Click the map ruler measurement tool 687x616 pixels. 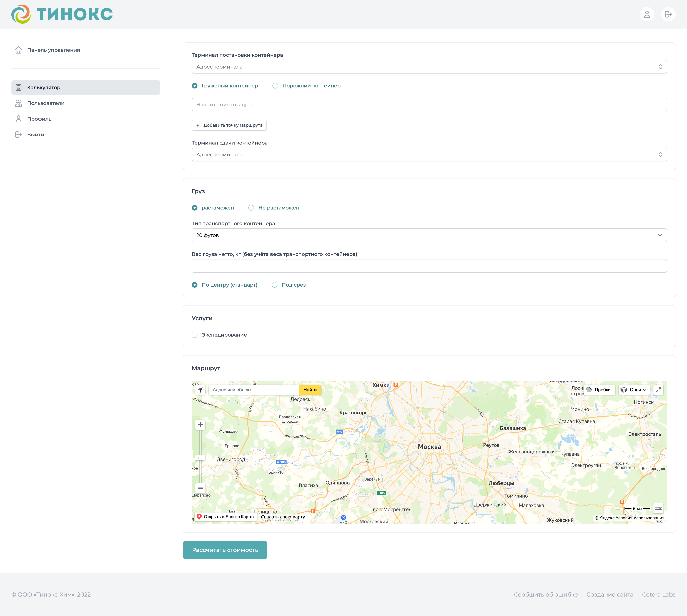click(658, 508)
